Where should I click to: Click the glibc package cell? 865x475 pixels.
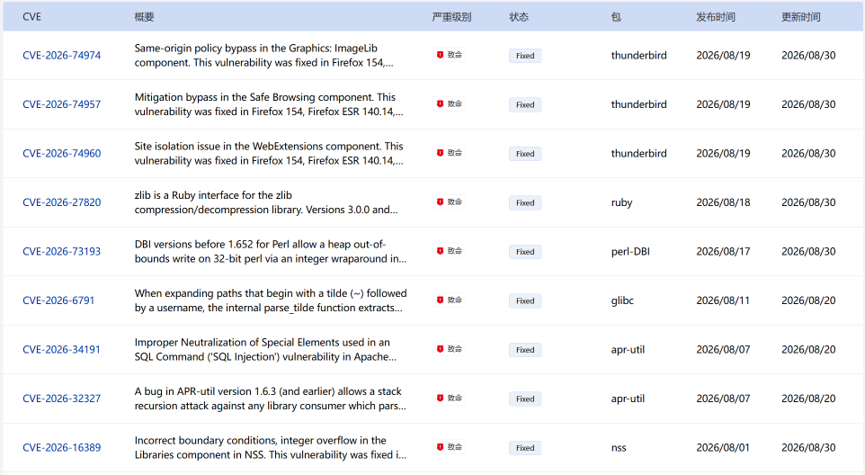(622, 301)
